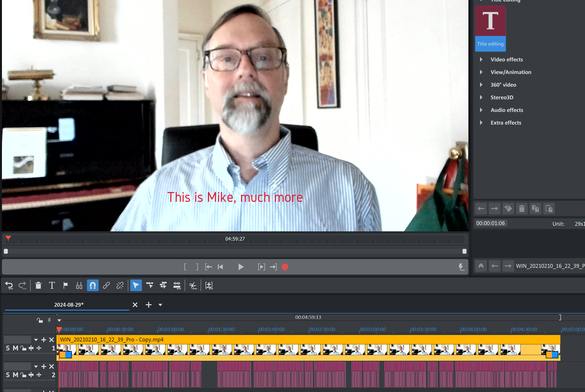Add a new project tab with the plus
Viewport: 585px width, 392px height.
tap(149, 305)
